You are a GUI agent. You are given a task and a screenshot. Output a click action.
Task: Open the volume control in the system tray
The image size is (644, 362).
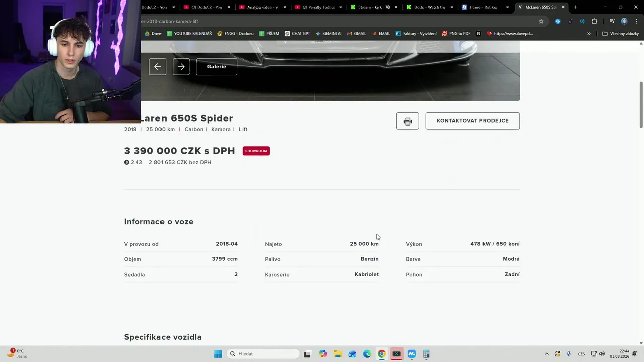pyautogui.click(x=602, y=354)
